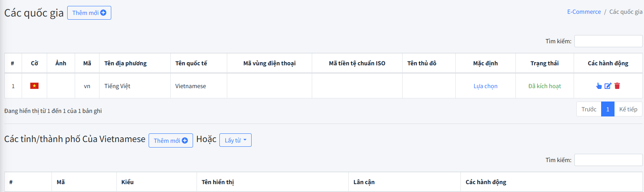
Task: Sort countries by Tên địa phương column
Action: [x=125, y=63]
